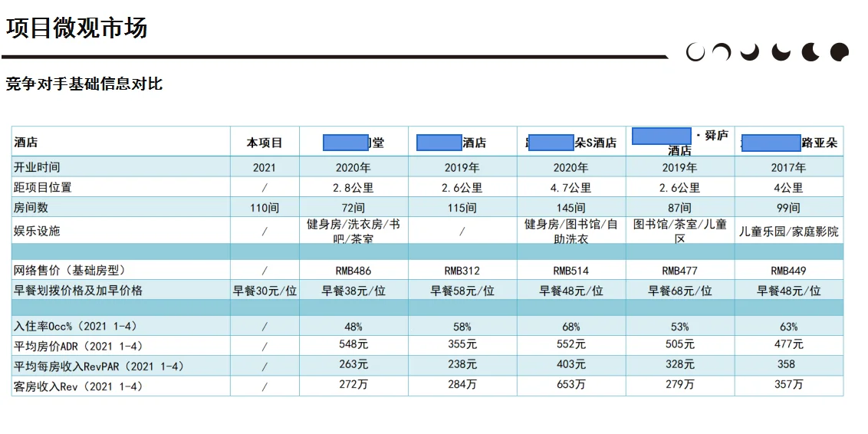Select the RMB514 price cell
Screen dimensions: 868x434
570,271
